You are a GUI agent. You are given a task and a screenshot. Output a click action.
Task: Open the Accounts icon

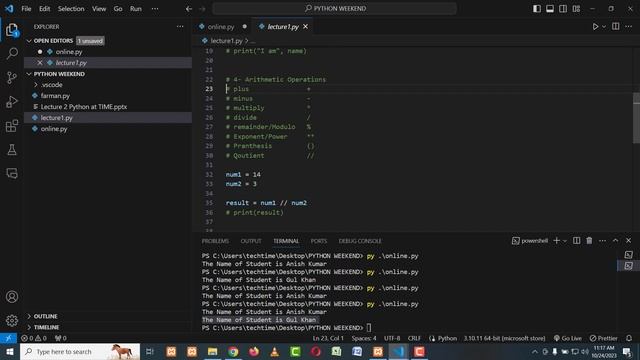pyautogui.click(x=12, y=297)
